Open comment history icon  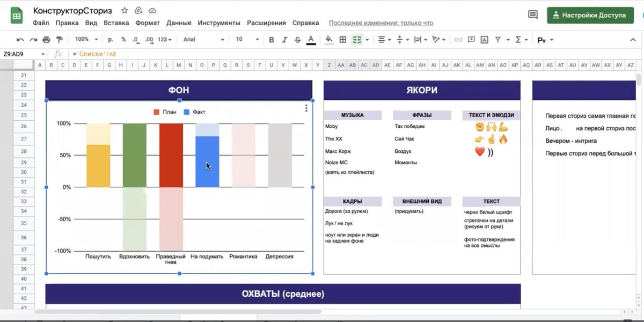click(533, 15)
